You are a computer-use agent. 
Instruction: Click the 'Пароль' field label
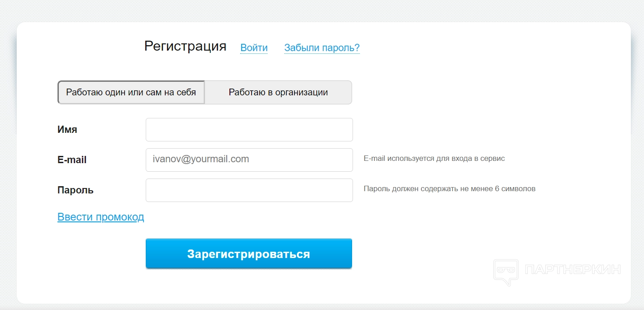(76, 190)
